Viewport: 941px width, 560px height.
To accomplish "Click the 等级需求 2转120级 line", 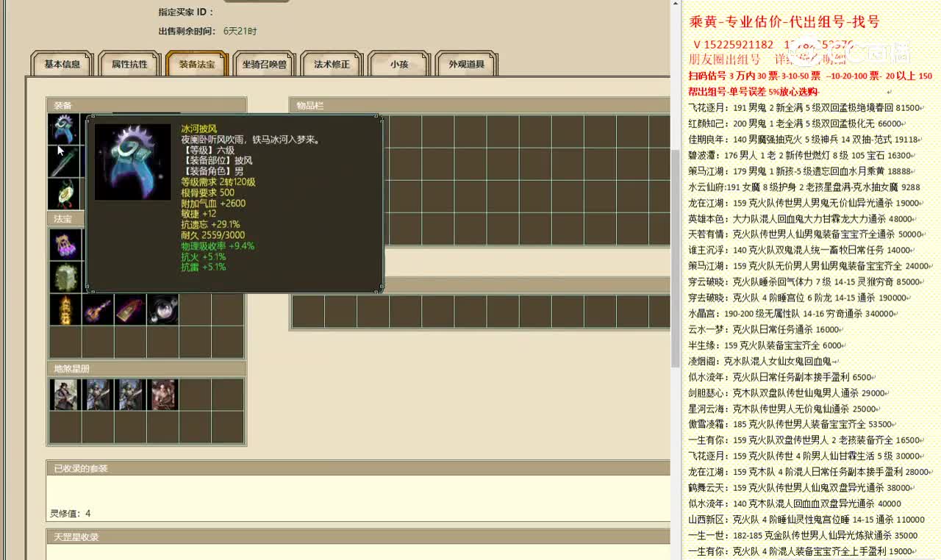I will [218, 182].
